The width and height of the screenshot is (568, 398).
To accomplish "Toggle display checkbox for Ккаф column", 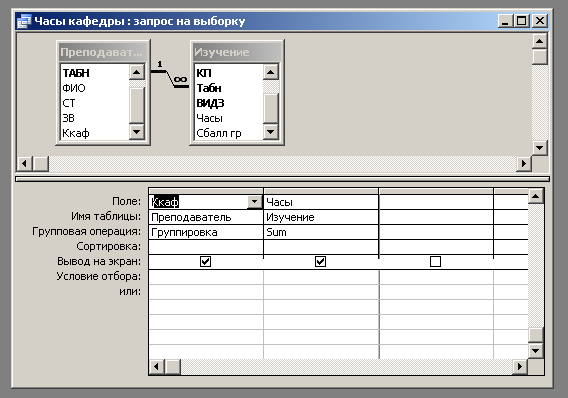I will 205,261.
